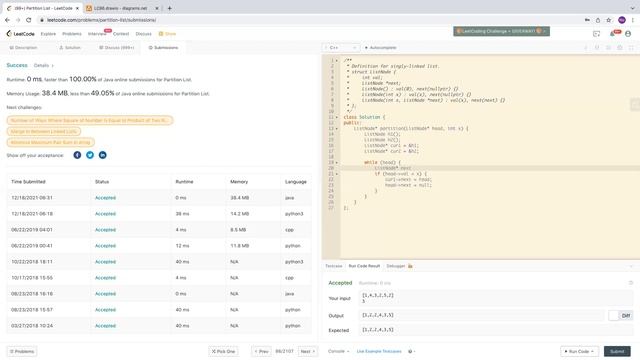Open Accepted submission from 12/18/2021 06:31
640x360 pixels.
(105, 198)
